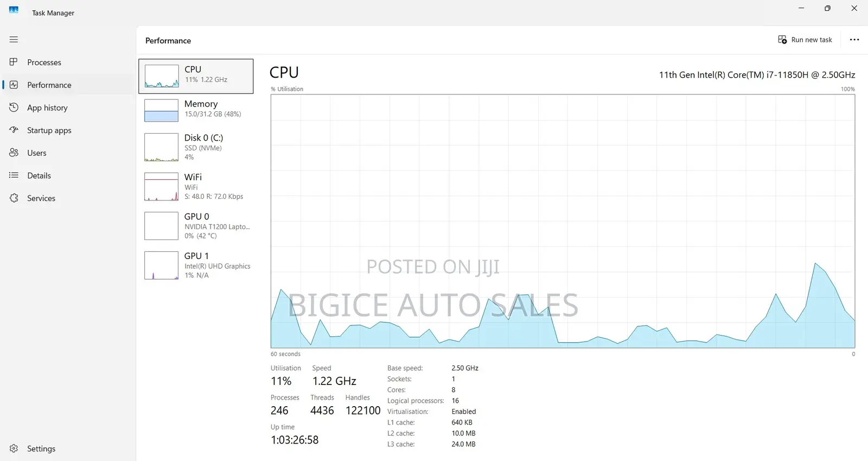Open the Services page label
The image size is (868, 461).
click(x=41, y=198)
